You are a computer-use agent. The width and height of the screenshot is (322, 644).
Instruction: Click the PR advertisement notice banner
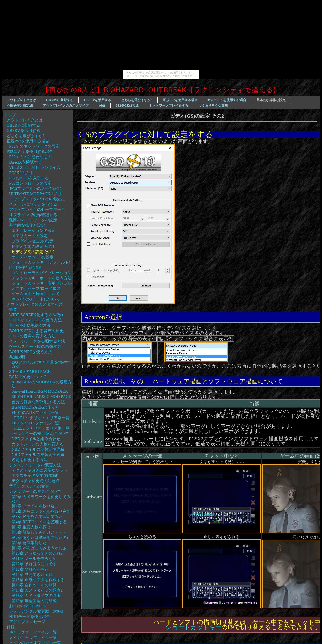[161, 74]
